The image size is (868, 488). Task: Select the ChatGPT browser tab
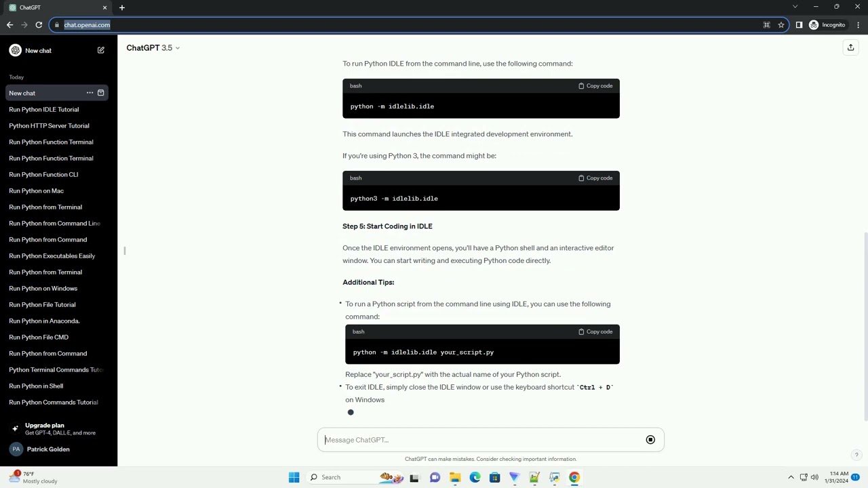tap(58, 7)
